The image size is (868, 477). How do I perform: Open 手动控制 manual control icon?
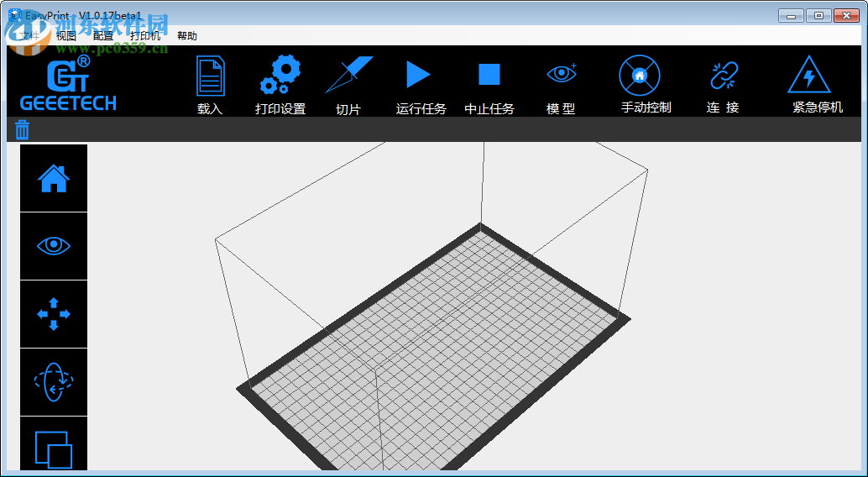coord(640,76)
